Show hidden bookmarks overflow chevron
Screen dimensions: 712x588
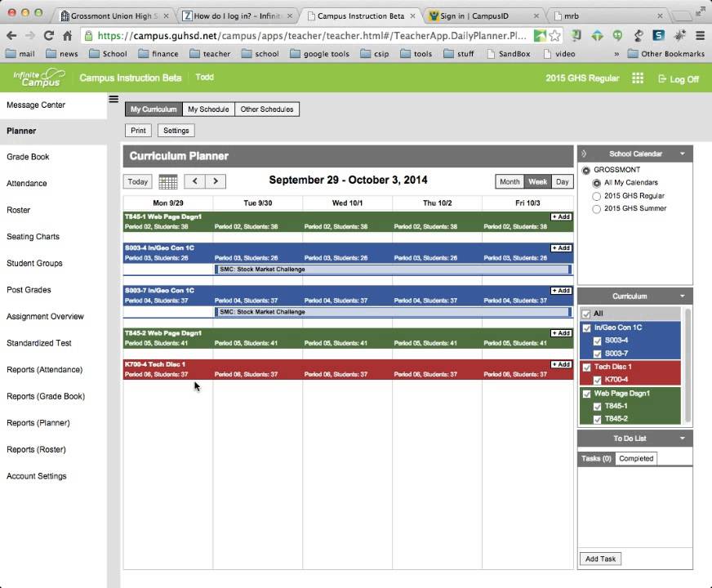pyautogui.click(x=616, y=54)
